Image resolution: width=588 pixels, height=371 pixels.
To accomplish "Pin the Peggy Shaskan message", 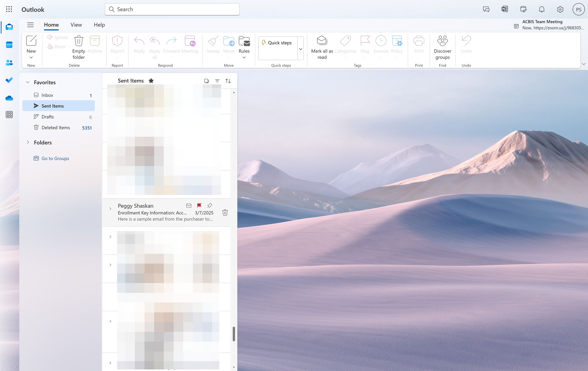I will click(210, 206).
